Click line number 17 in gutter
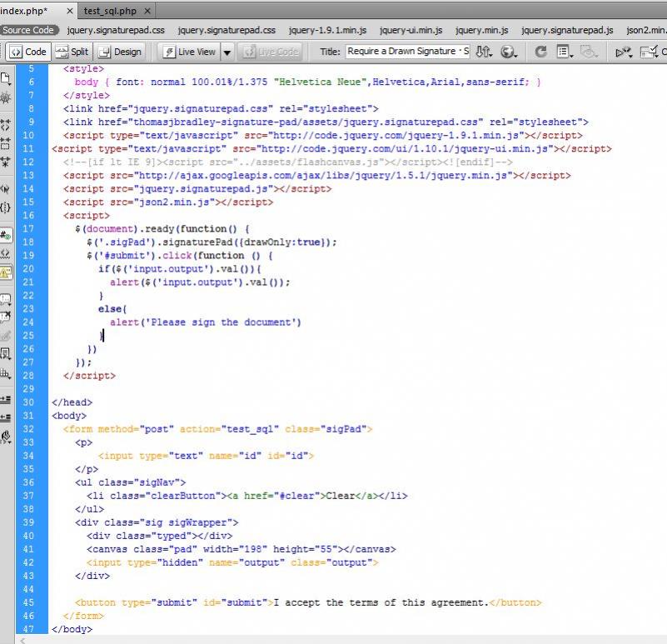The width and height of the screenshot is (667, 644). point(28,229)
